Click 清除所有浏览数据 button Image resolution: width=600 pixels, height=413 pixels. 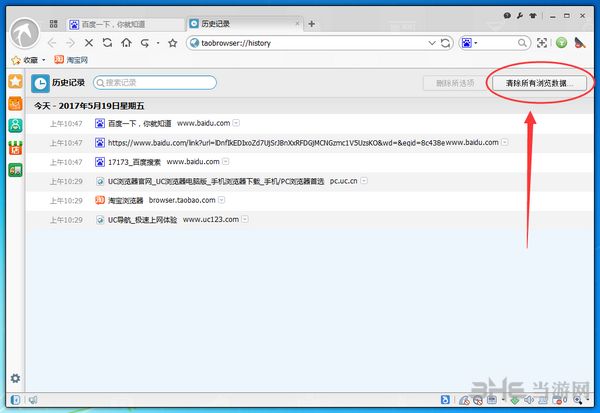(538, 84)
